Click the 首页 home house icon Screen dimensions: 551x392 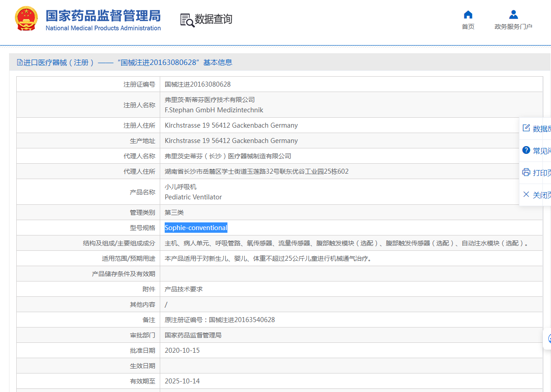468,14
